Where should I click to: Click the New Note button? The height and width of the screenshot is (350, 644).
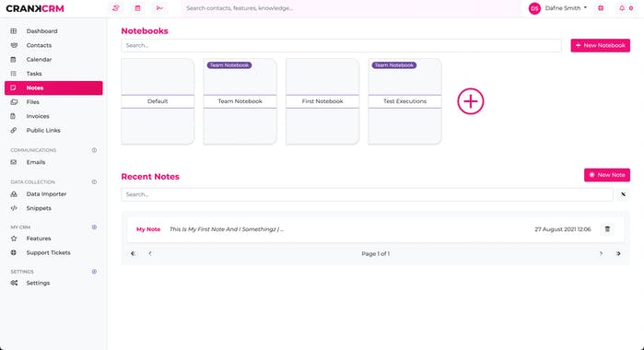coord(607,175)
